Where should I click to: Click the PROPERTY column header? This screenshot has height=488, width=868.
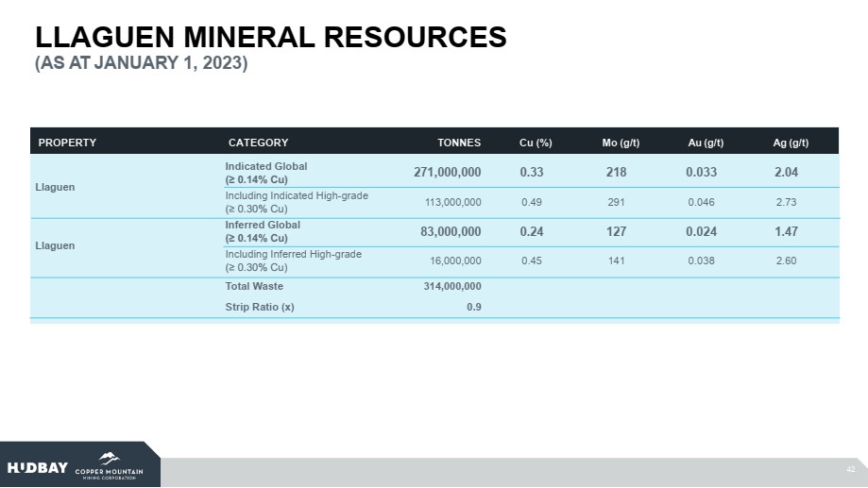click(67, 143)
